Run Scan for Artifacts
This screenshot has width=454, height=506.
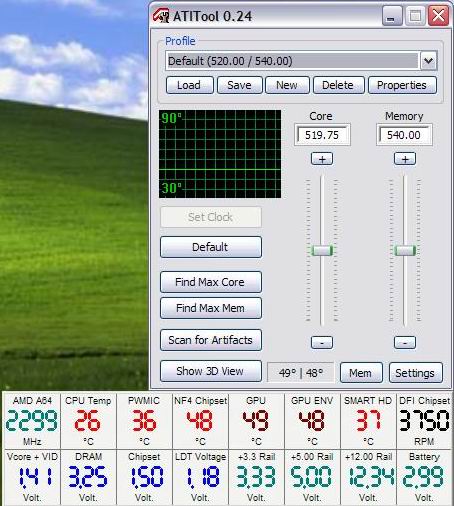pos(211,340)
